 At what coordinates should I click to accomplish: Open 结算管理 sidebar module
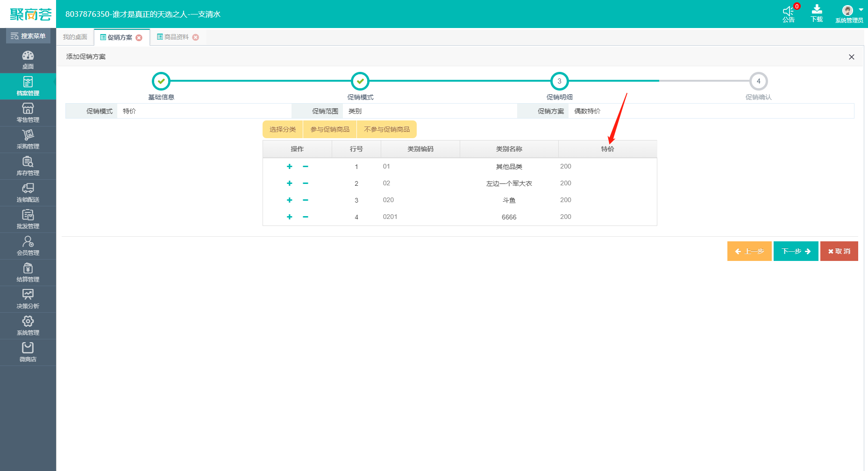[28, 273]
